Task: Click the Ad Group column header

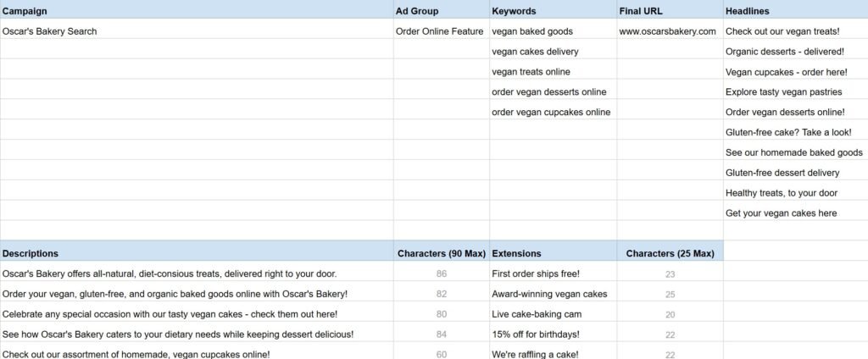Action: coord(441,10)
